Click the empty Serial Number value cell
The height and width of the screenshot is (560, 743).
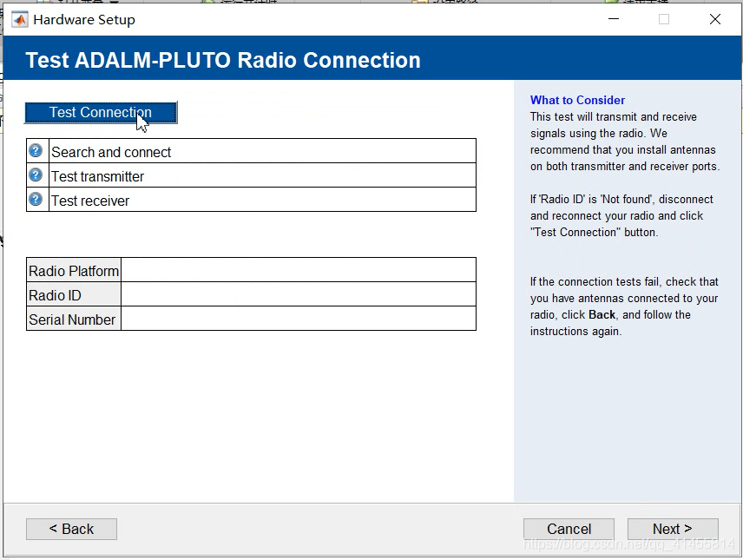[299, 319]
